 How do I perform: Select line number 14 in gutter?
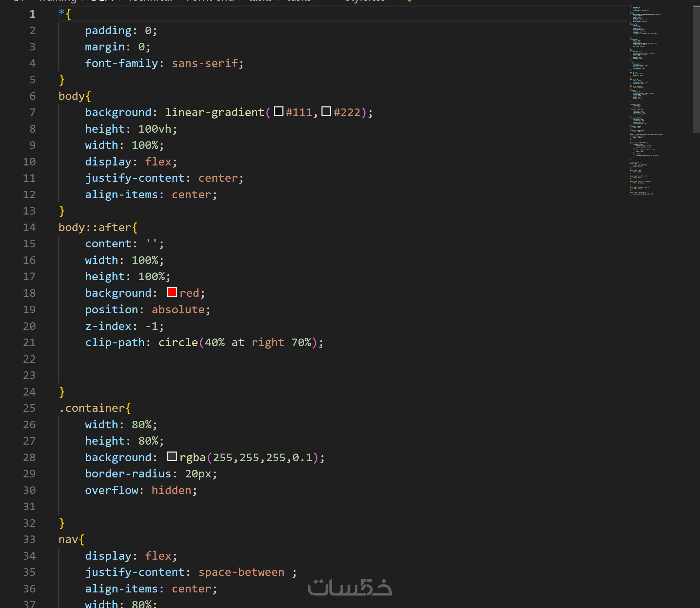(x=29, y=227)
